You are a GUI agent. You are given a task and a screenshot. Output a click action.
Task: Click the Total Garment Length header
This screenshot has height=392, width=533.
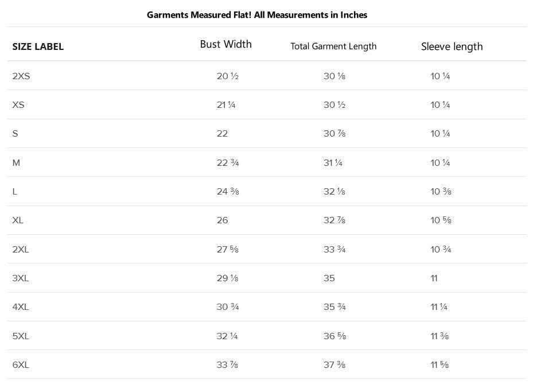click(x=333, y=46)
